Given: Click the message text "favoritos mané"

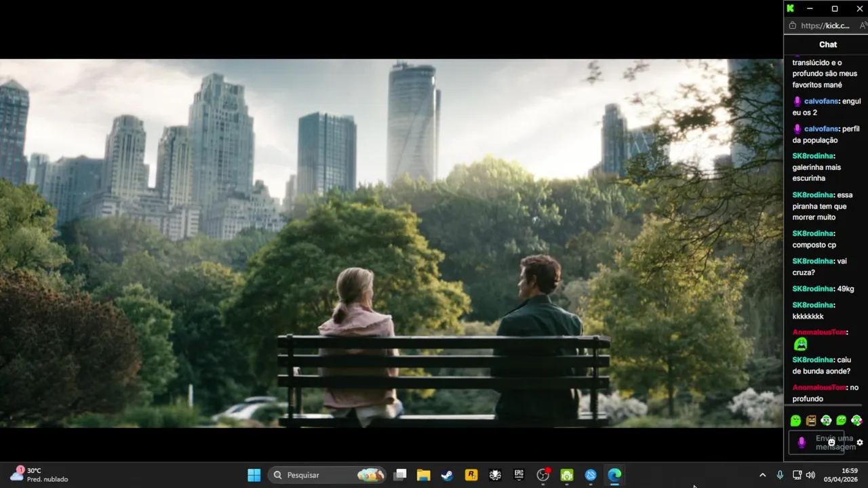Looking at the screenshot, I should (x=817, y=85).
